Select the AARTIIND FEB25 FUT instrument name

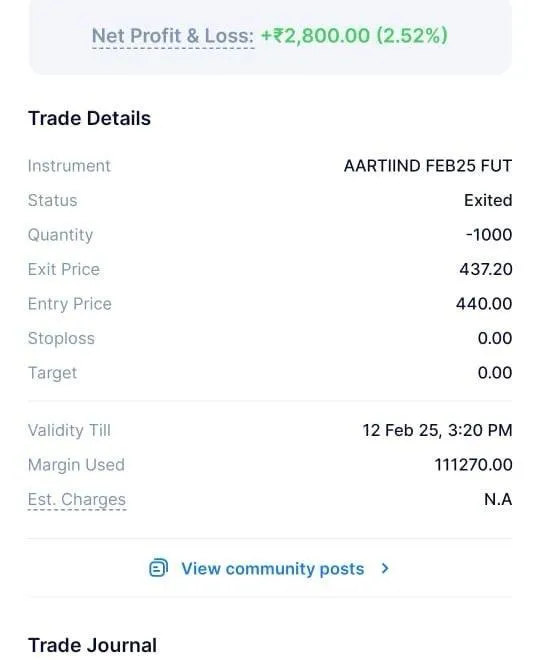[x=428, y=166]
